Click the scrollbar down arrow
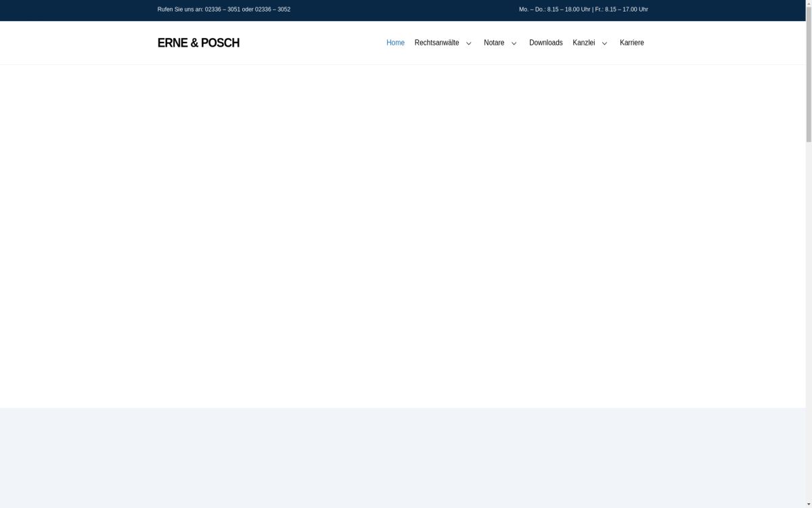 [809, 505]
